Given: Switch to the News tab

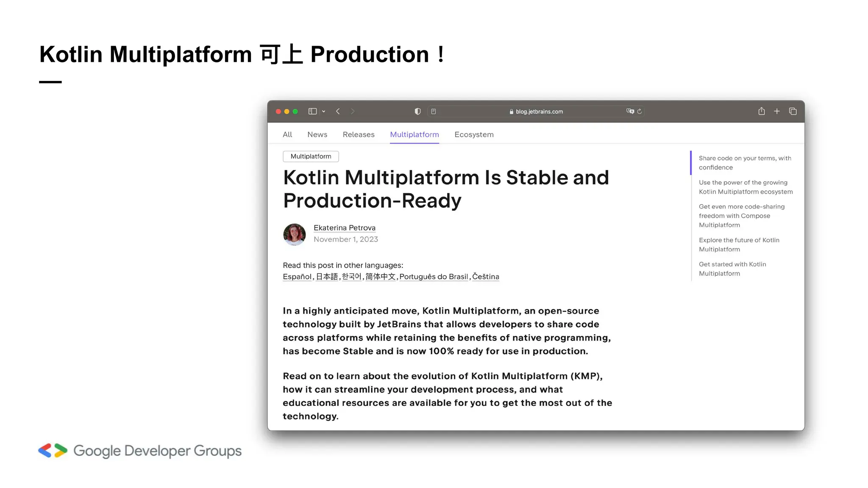Looking at the screenshot, I should (x=317, y=134).
